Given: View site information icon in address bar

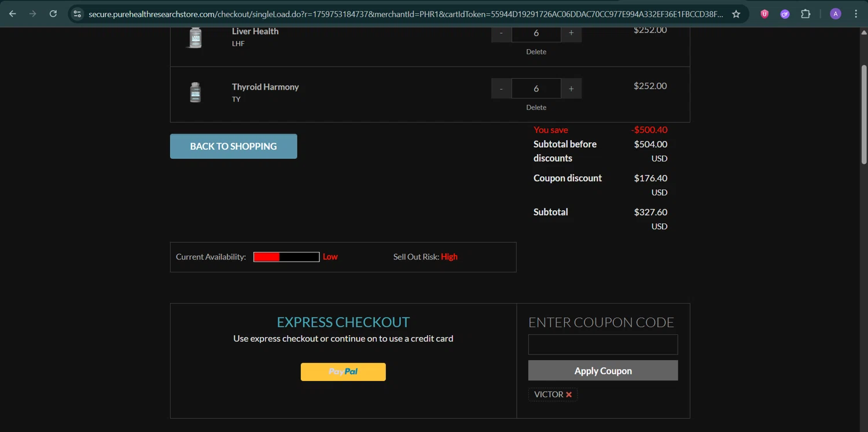Looking at the screenshot, I should click(x=78, y=14).
